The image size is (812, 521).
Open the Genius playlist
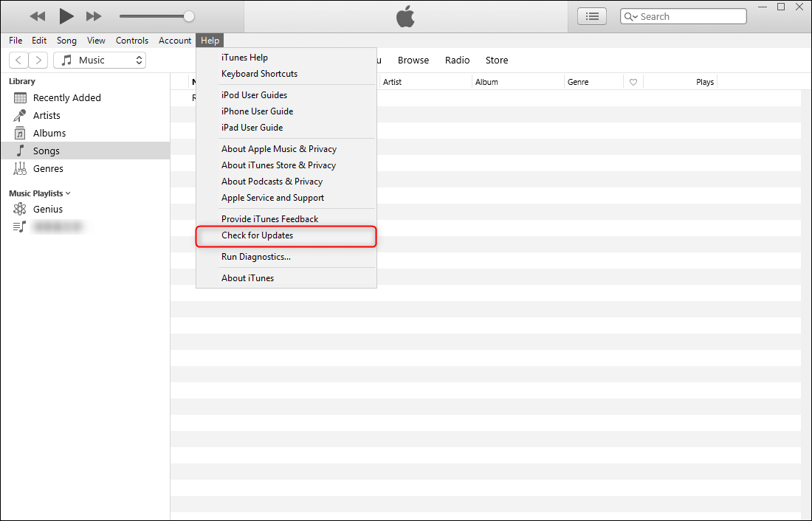point(86,210)
